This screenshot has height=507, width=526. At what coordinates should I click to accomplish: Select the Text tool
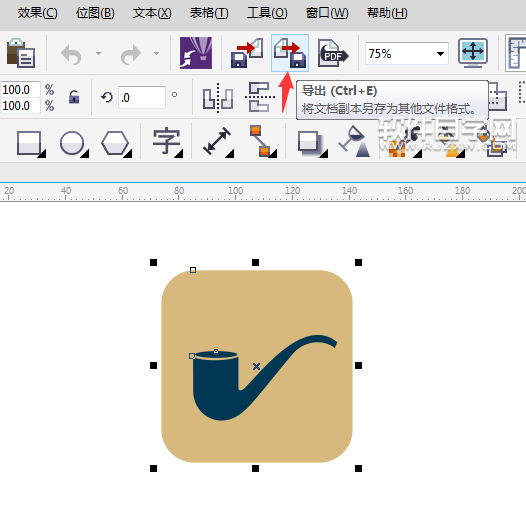pos(167,143)
